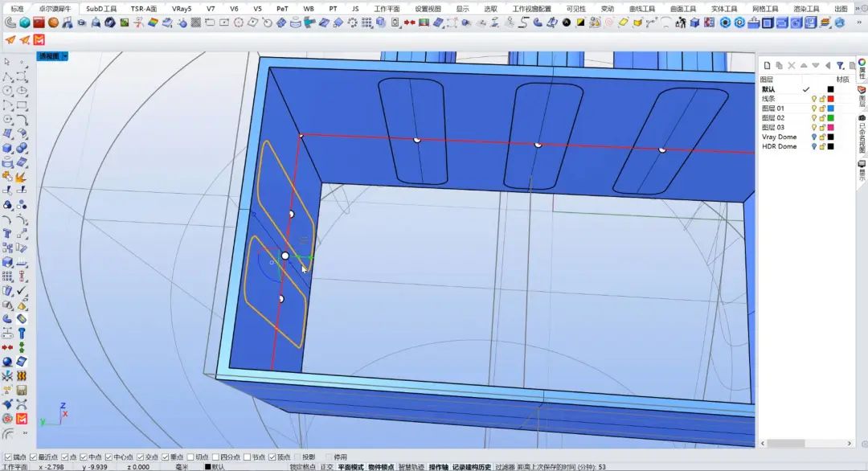Select the pointer arrow tool in left sidebar
The image size is (868, 471).
(x=8, y=62)
